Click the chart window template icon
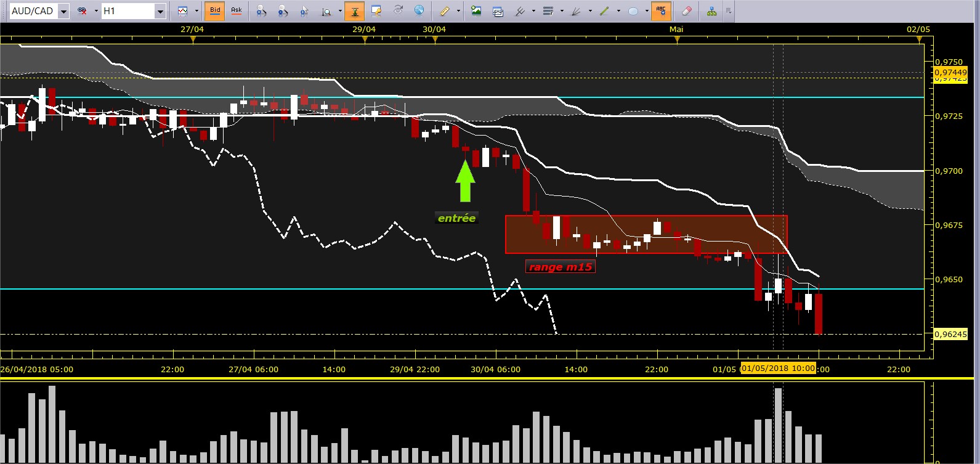This screenshot has width=980, height=464. pyautogui.click(x=498, y=11)
